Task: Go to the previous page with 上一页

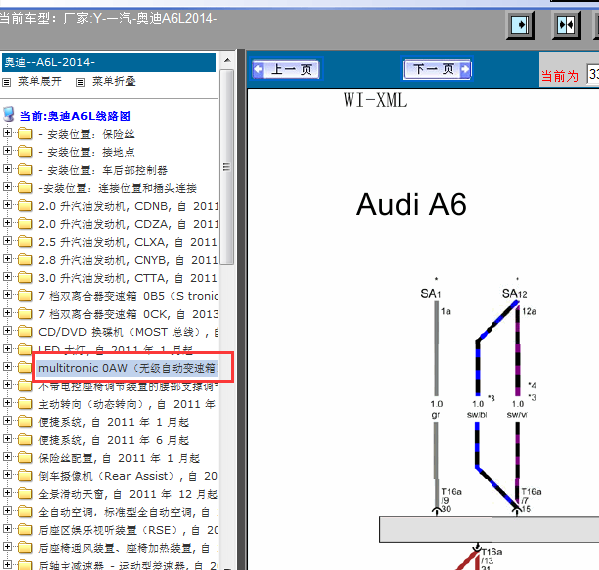Action: tap(287, 70)
